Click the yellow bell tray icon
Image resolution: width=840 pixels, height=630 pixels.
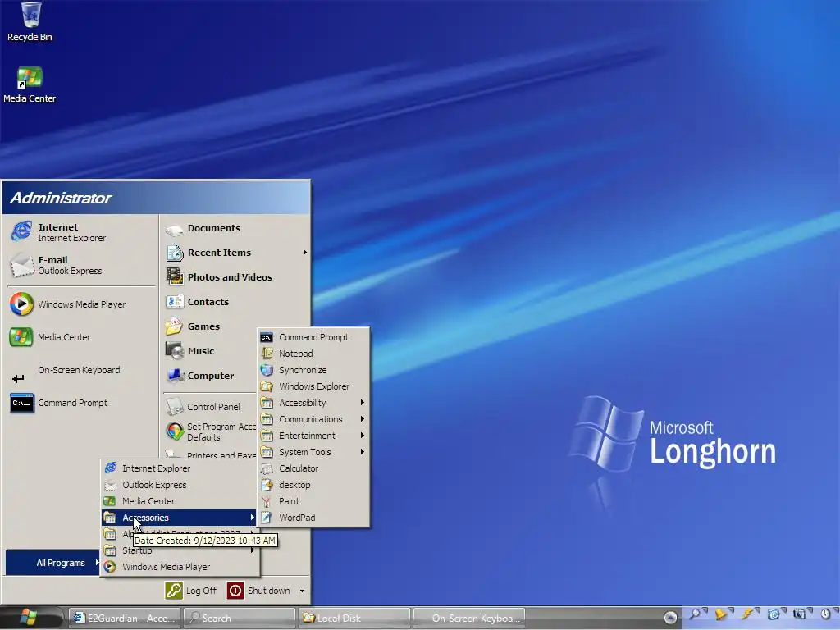pyautogui.click(x=722, y=614)
